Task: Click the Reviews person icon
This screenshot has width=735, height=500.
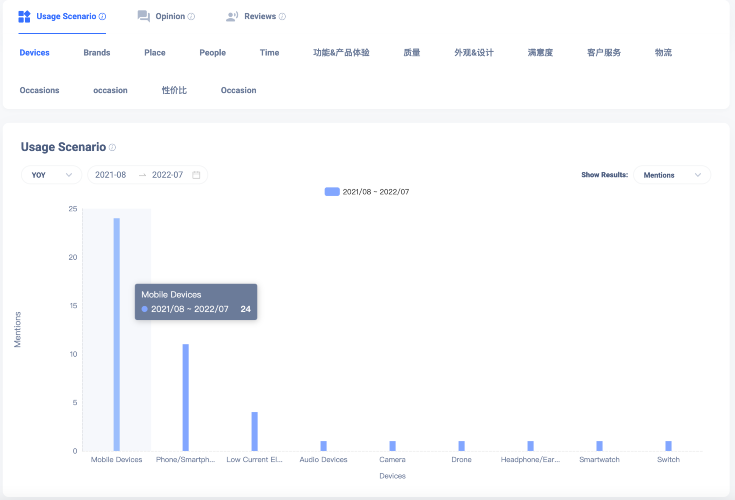Action: [x=232, y=16]
